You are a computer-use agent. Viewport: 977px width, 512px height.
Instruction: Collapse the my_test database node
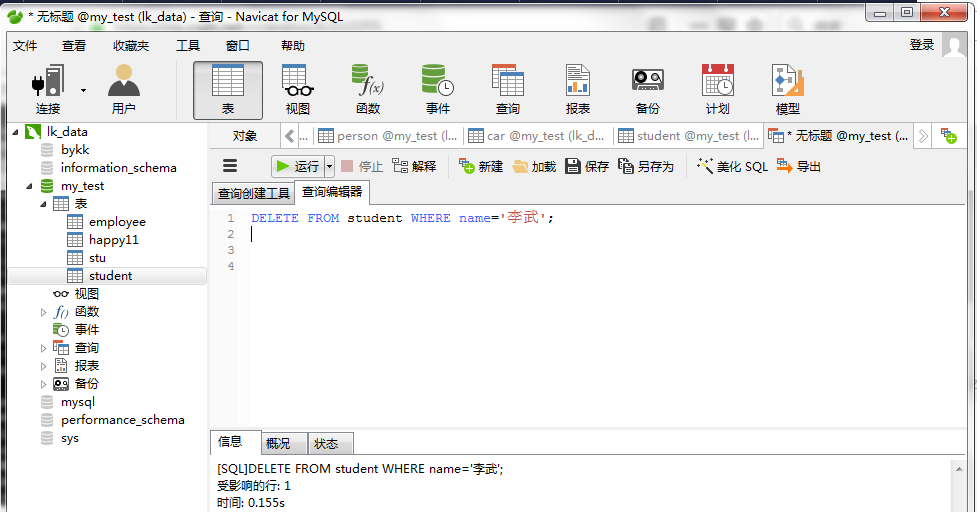[x=29, y=186]
